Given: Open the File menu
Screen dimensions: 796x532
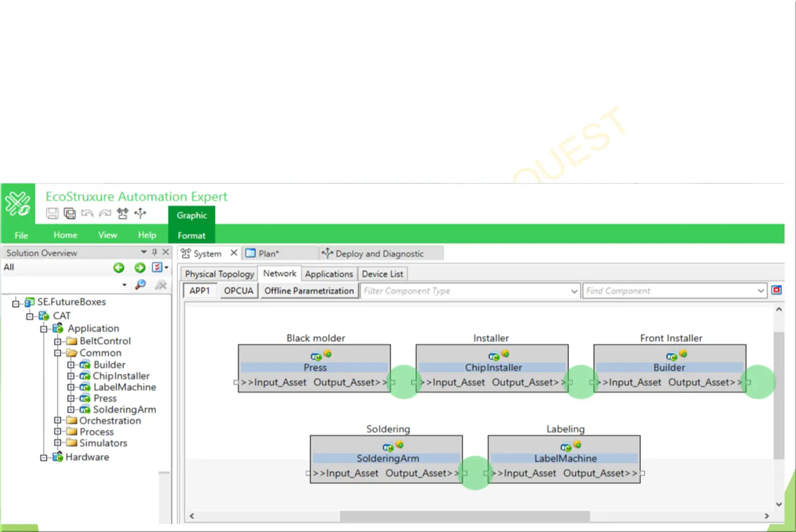Looking at the screenshot, I should (x=21, y=235).
